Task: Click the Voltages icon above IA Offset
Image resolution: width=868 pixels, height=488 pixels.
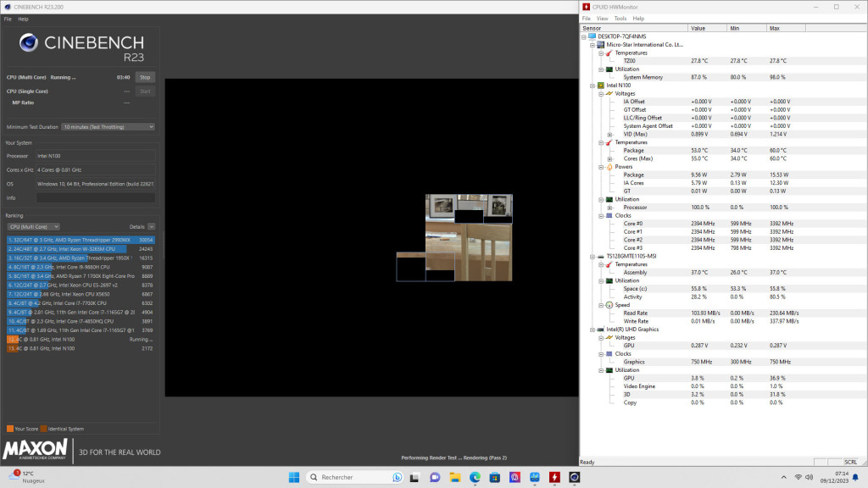Action: click(x=609, y=93)
